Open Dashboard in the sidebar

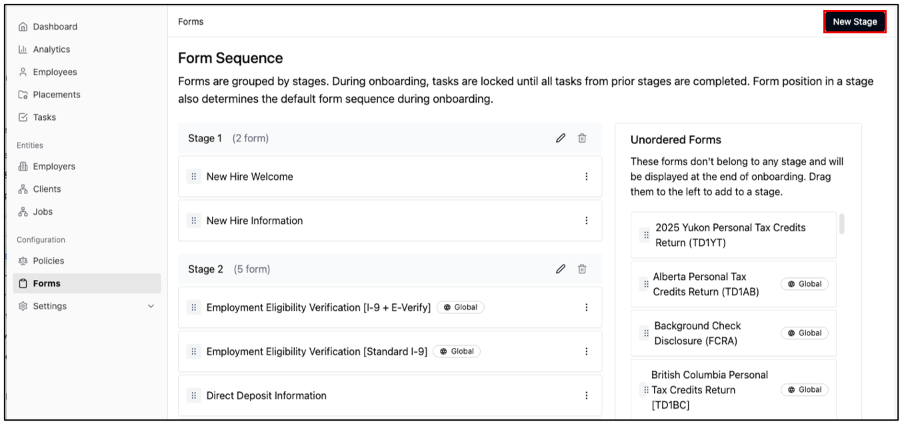coord(55,27)
